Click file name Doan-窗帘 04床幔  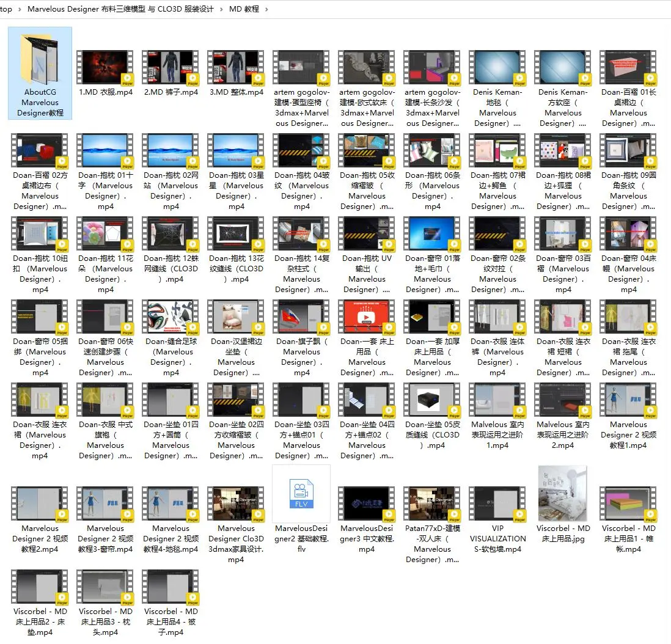point(628,274)
